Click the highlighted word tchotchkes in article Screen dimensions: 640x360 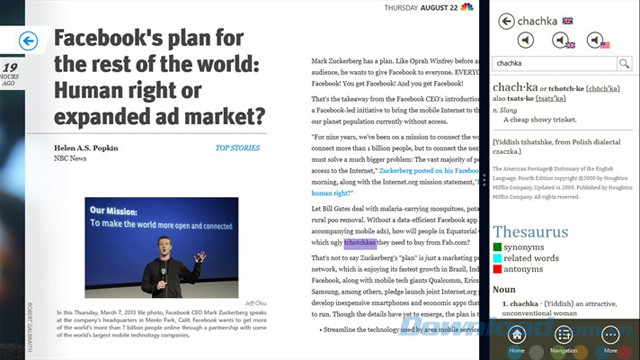(x=360, y=243)
